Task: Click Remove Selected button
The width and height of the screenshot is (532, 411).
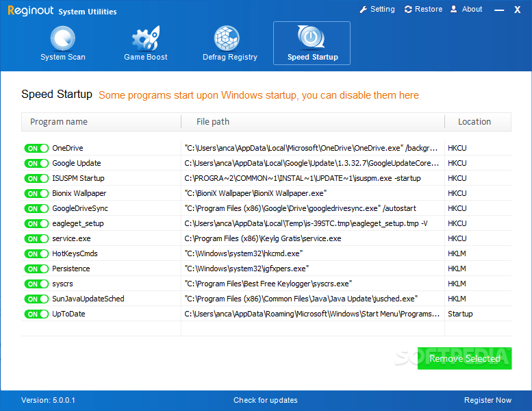Action: click(464, 358)
